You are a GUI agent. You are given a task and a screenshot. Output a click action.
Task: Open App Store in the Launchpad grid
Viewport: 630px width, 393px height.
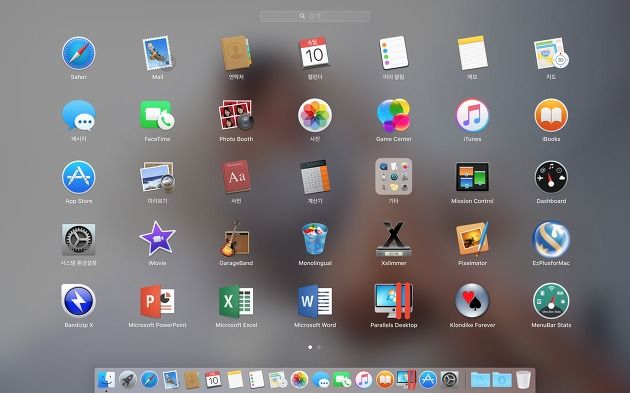[x=79, y=178]
